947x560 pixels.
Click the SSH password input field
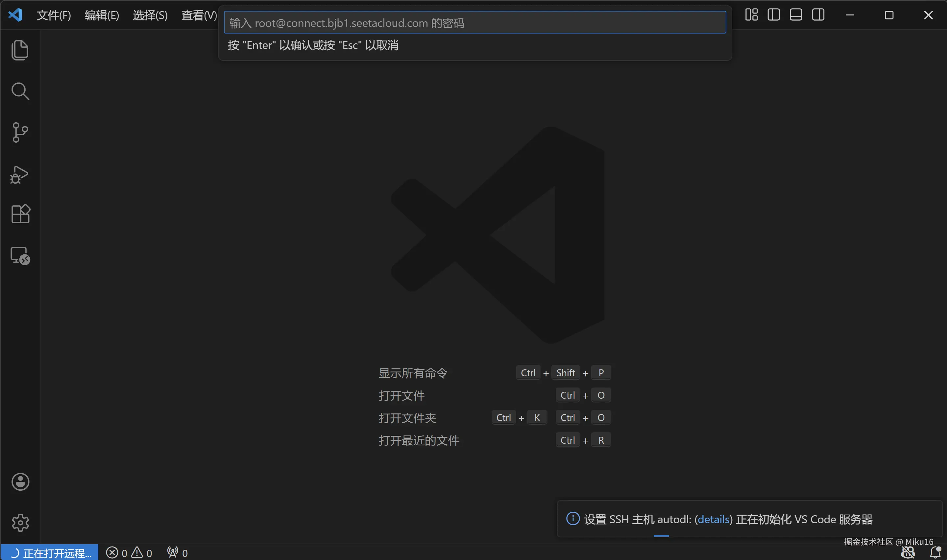point(474,22)
